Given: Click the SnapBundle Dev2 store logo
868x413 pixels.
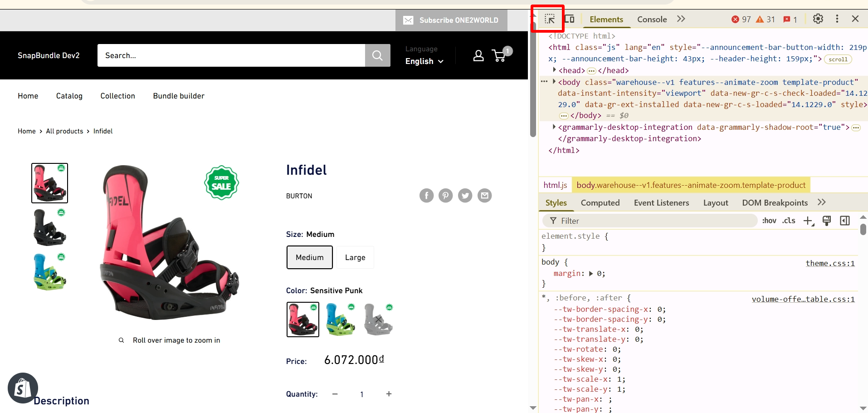Looking at the screenshot, I should pos(49,55).
